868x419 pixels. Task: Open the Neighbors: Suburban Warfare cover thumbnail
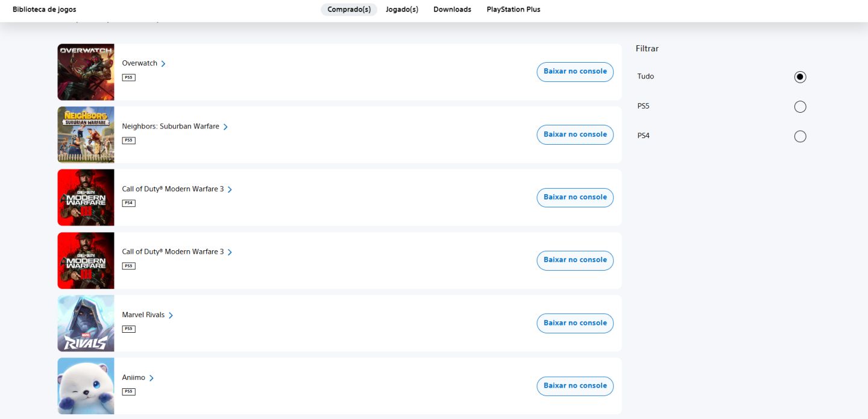tap(86, 134)
